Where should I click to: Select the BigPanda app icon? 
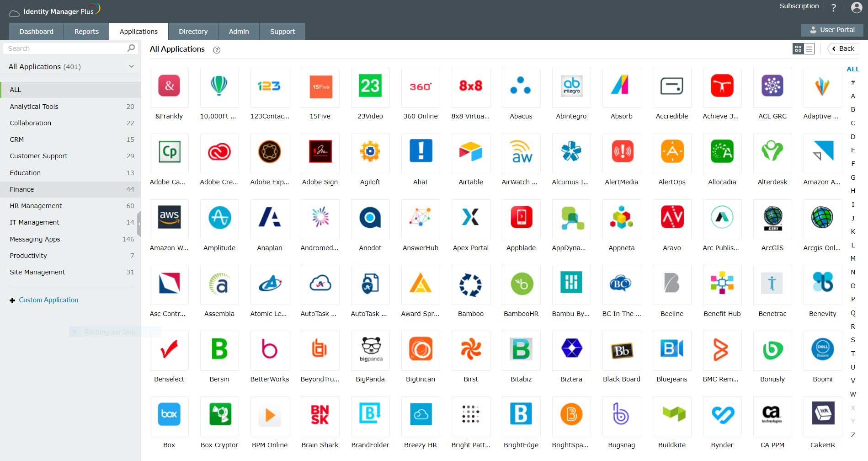tap(370, 350)
